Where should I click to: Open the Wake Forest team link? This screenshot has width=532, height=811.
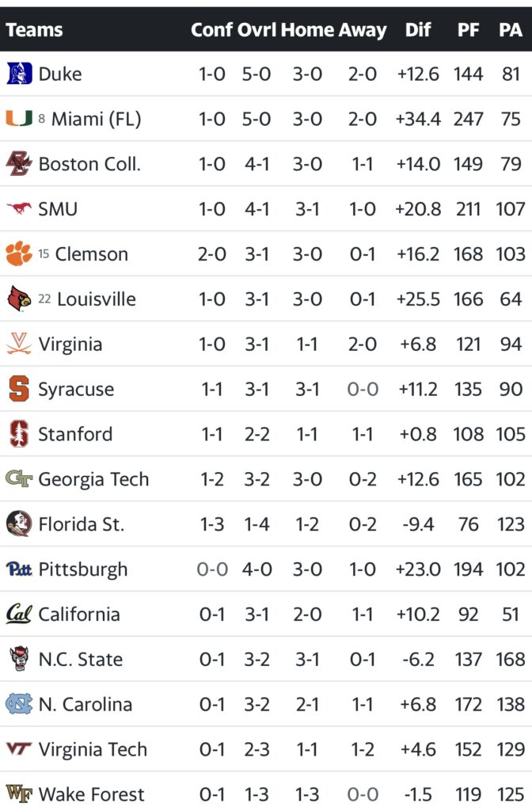click(91, 794)
